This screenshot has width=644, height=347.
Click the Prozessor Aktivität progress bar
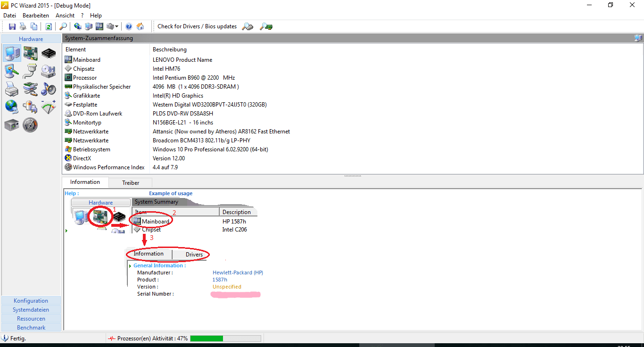[225, 339]
